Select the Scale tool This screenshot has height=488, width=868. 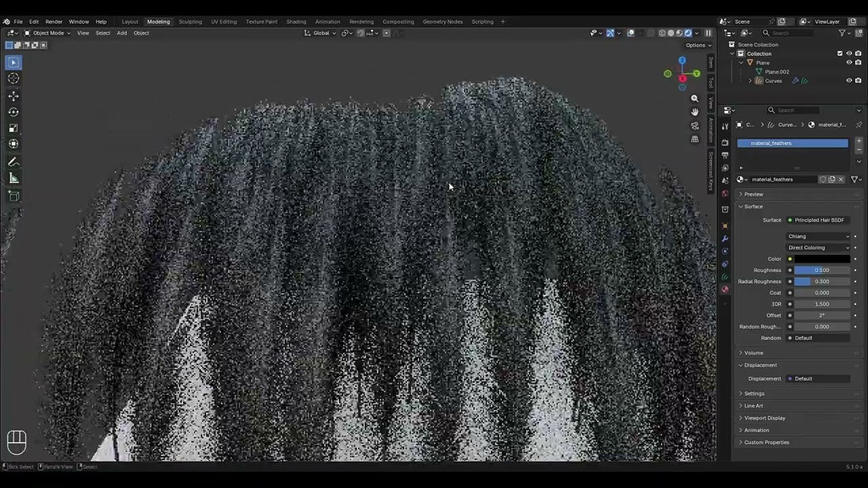pyautogui.click(x=14, y=128)
